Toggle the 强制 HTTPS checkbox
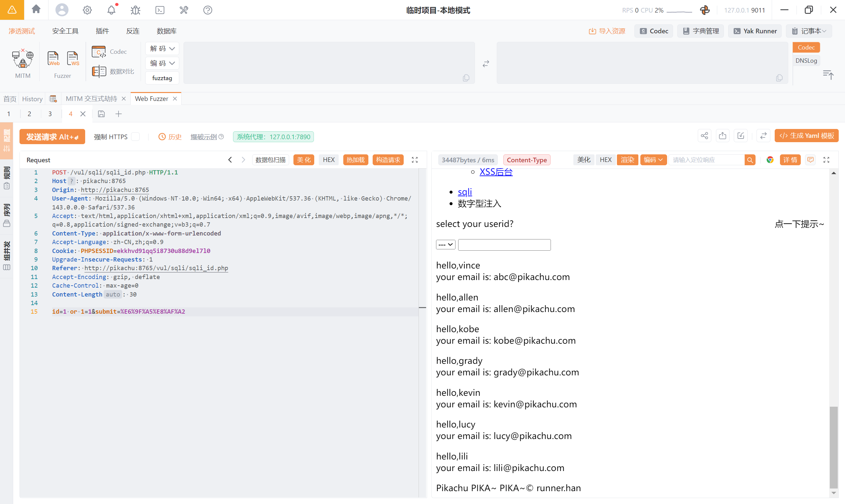845x504 pixels. pyautogui.click(x=136, y=137)
